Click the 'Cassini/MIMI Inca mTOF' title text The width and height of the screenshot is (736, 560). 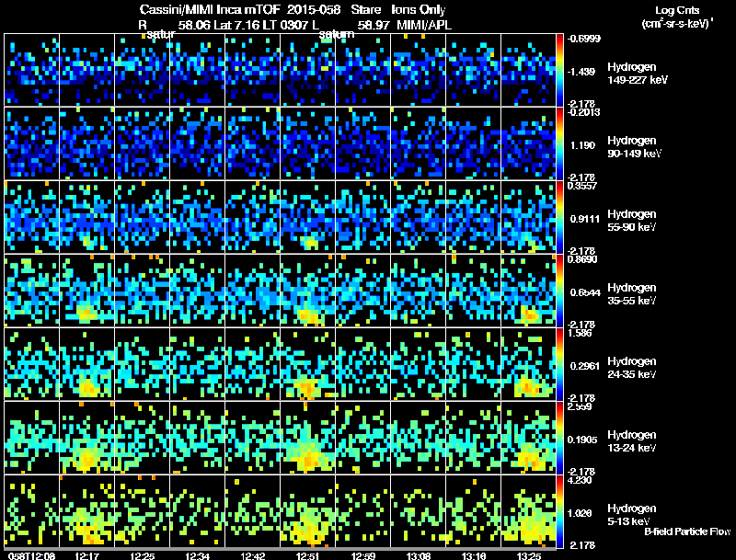pos(209,10)
